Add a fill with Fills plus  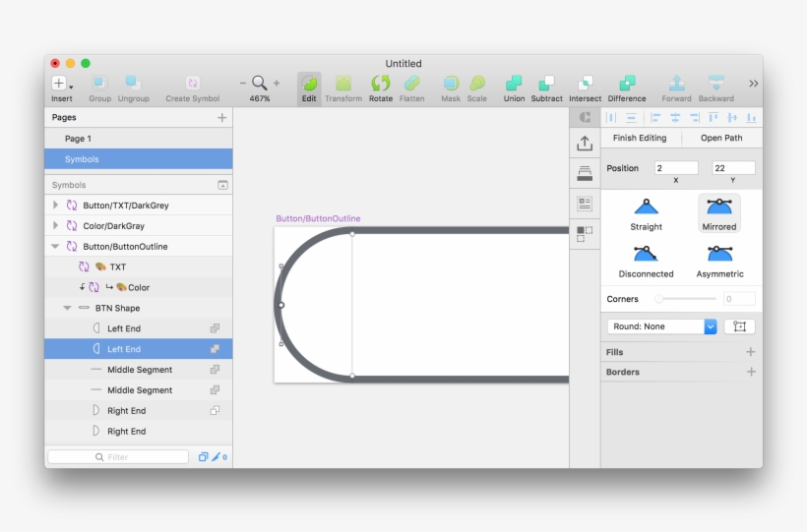(x=750, y=352)
